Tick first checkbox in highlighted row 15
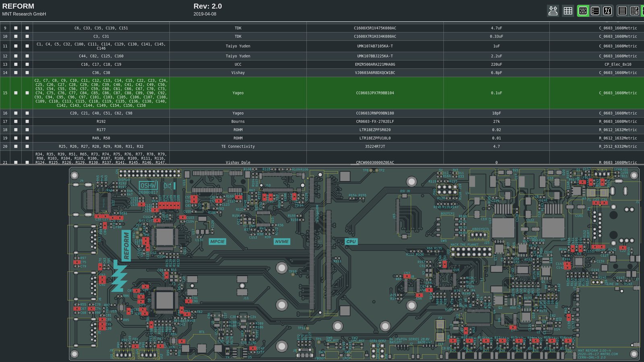 (x=16, y=93)
